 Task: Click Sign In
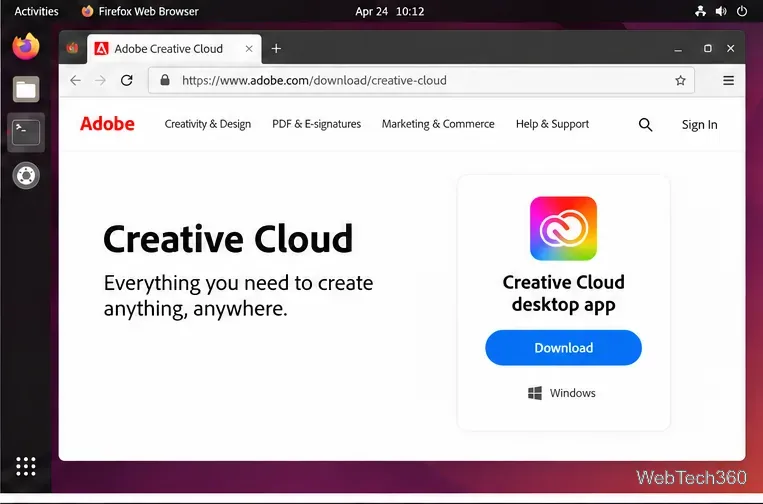(699, 125)
